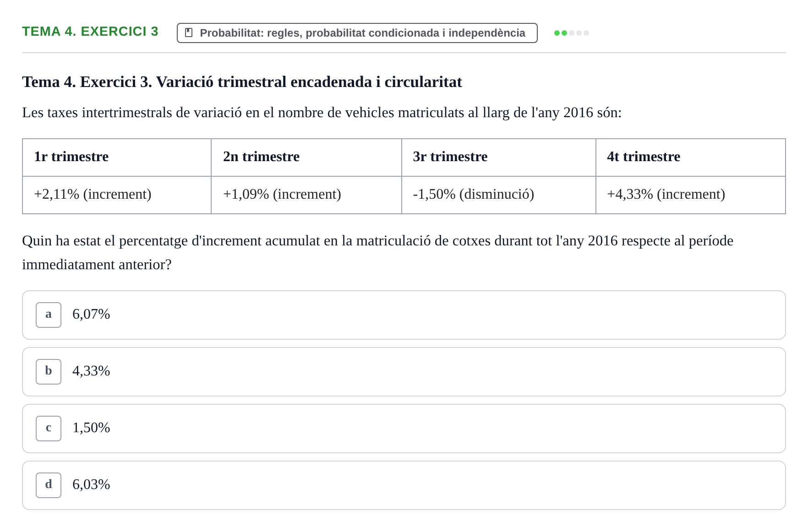Click the +4,33% (increment) table cell
Screen dimensions: 808x532
tap(691, 195)
